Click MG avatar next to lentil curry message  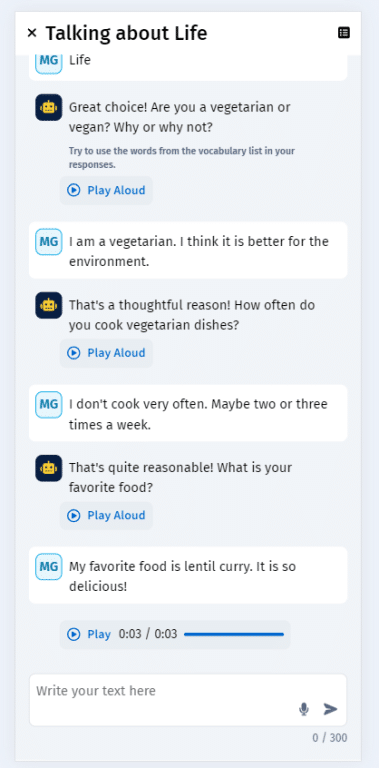[48, 567]
